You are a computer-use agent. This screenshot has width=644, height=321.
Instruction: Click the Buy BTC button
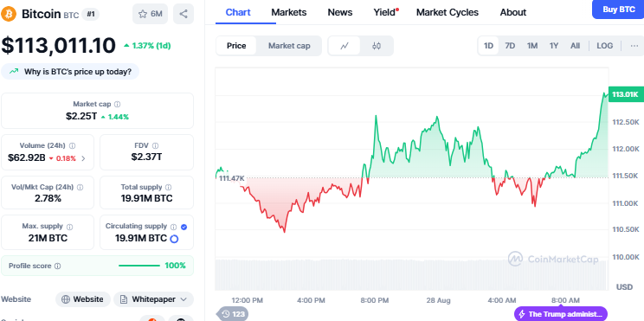(618, 10)
